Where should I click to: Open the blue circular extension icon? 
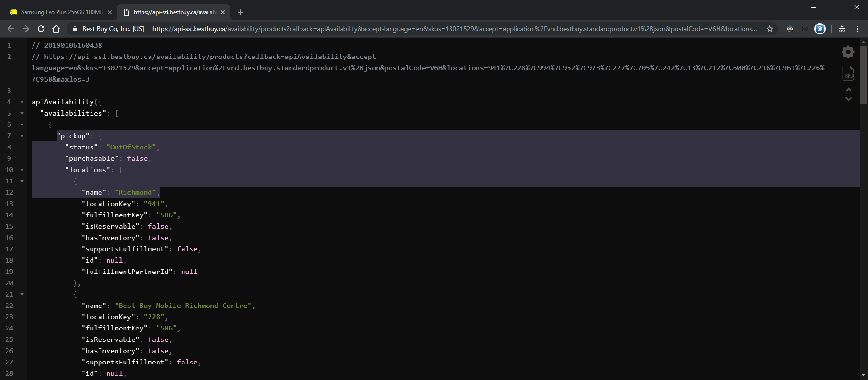pyautogui.click(x=820, y=29)
